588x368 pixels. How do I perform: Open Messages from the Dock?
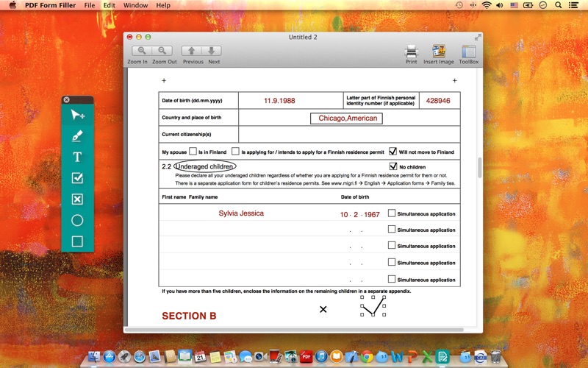[x=245, y=356]
